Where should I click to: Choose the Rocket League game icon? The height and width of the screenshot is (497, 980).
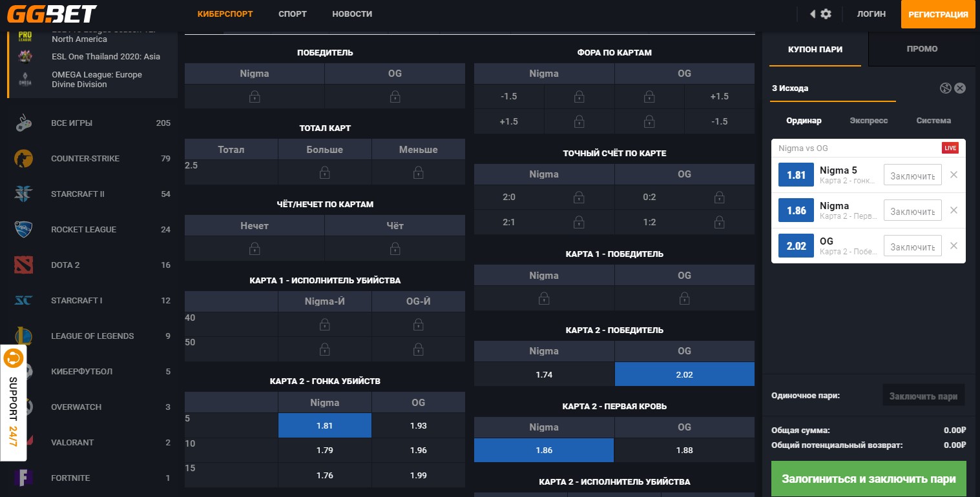tap(25, 229)
